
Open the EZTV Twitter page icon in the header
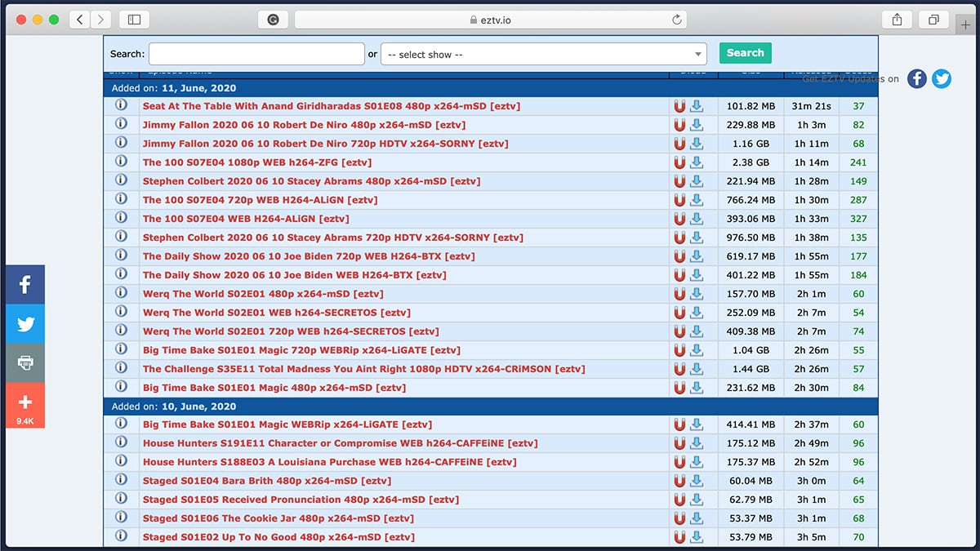(x=942, y=78)
